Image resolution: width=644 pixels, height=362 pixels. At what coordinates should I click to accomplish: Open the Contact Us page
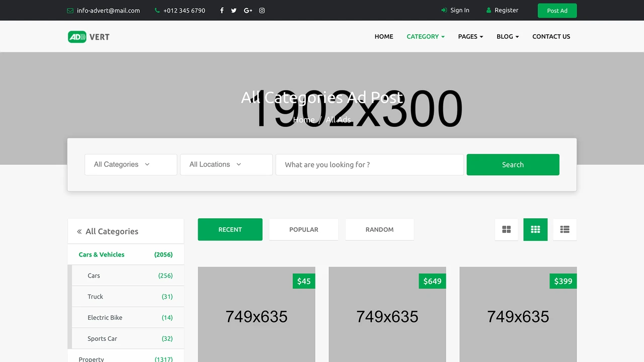pos(551,37)
